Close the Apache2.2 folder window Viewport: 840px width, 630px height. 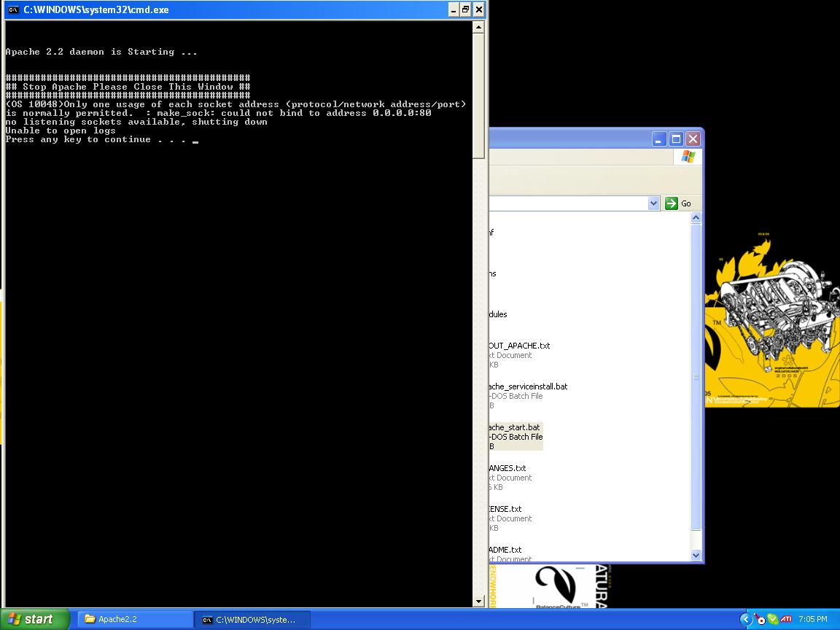[693, 139]
